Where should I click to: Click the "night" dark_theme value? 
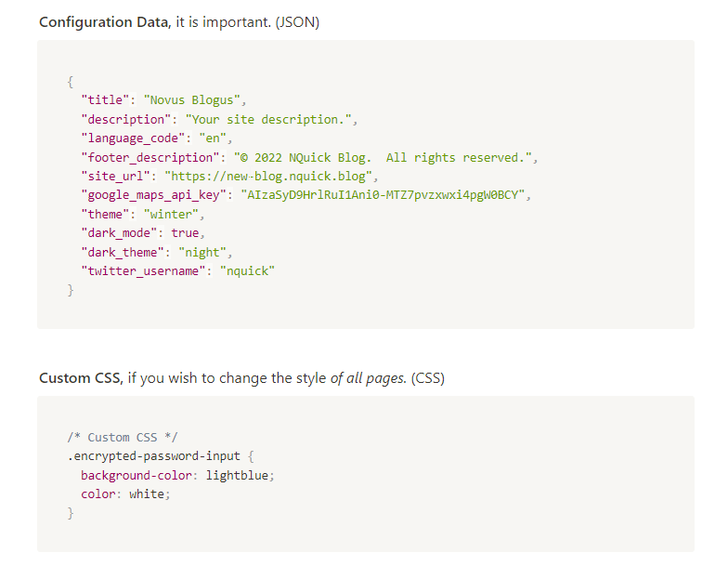(x=202, y=253)
